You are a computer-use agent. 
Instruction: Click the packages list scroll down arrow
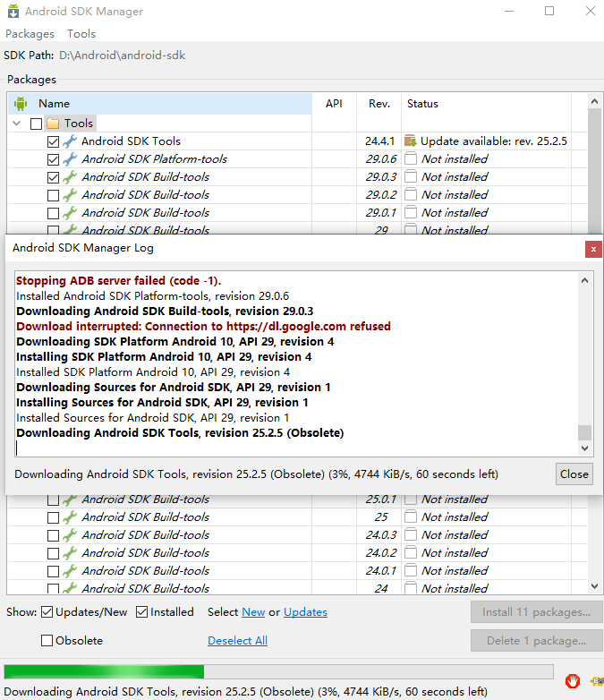pyautogui.click(x=594, y=586)
